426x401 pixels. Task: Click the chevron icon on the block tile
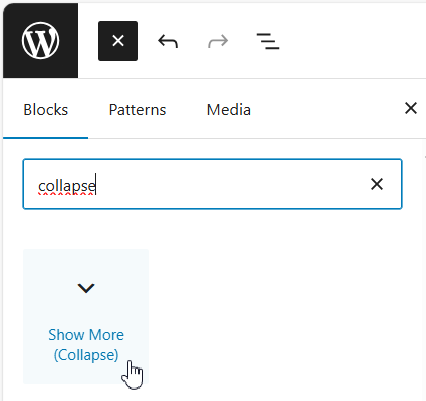point(86,288)
